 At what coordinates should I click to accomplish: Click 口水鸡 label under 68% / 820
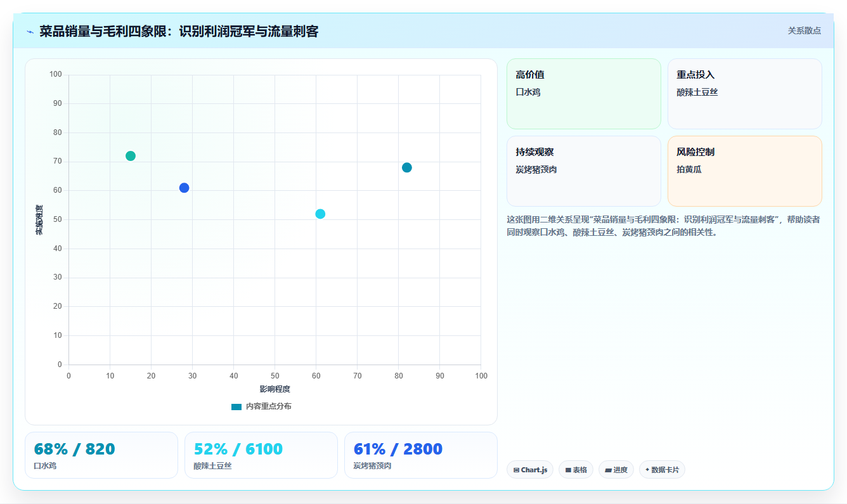pyautogui.click(x=45, y=466)
